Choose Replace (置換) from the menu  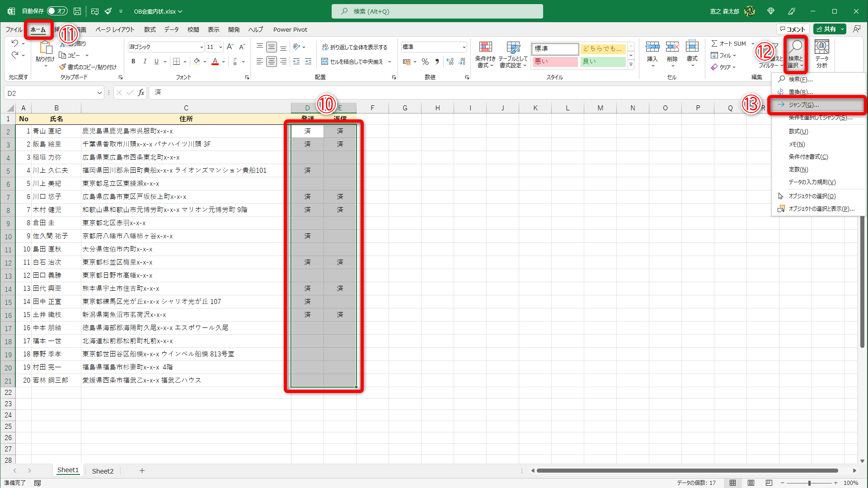tap(817, 92)
